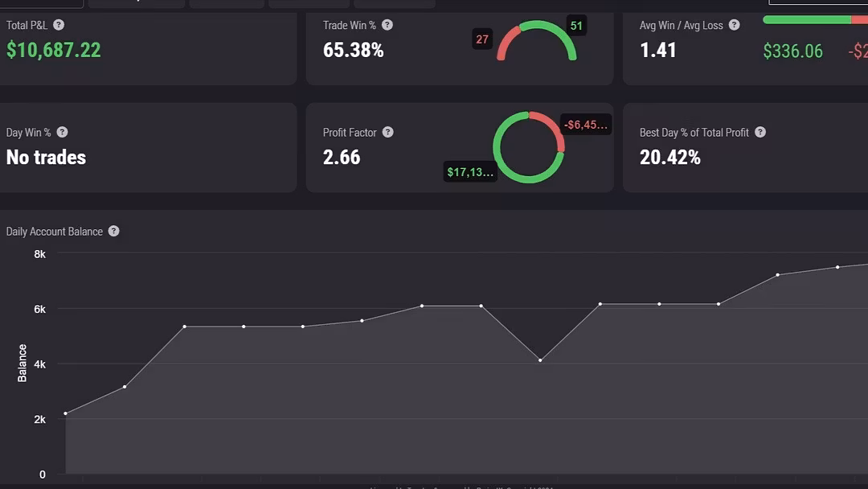Click the red -$6,45... gross loss label
This screenshot has width=868, height=489.
tap(586, 125)
